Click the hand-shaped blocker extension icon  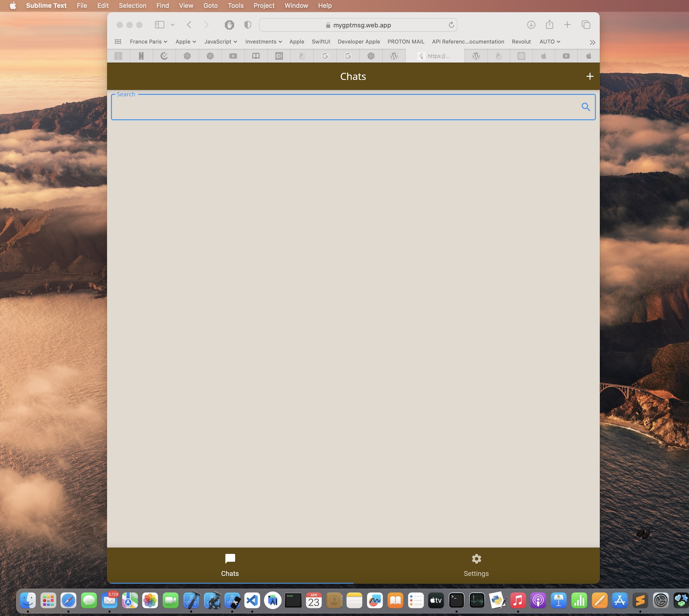[229, 25]
